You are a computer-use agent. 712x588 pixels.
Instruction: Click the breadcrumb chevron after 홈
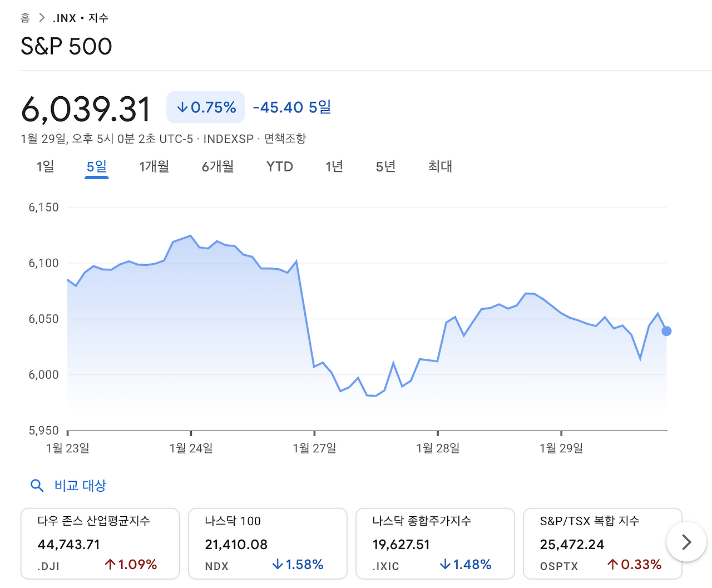pyautogui.click(x=42, y=18)
